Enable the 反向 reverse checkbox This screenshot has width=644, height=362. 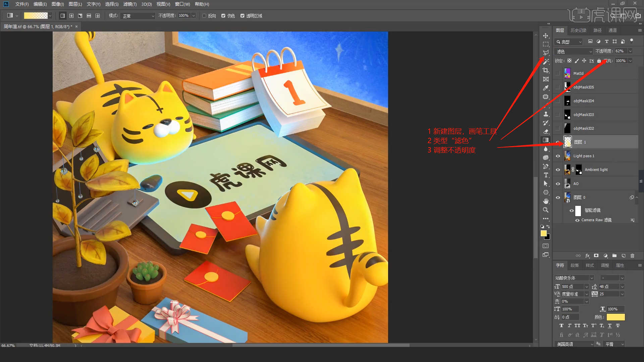pos(204,16)
